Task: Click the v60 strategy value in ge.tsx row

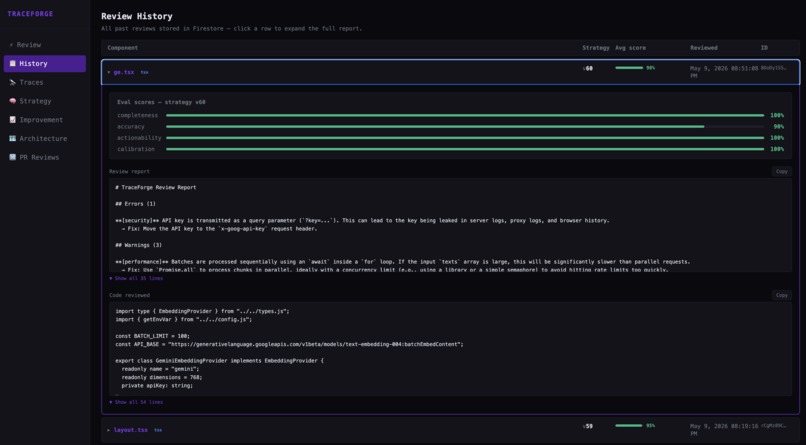Action: click(x=588, y=68)
